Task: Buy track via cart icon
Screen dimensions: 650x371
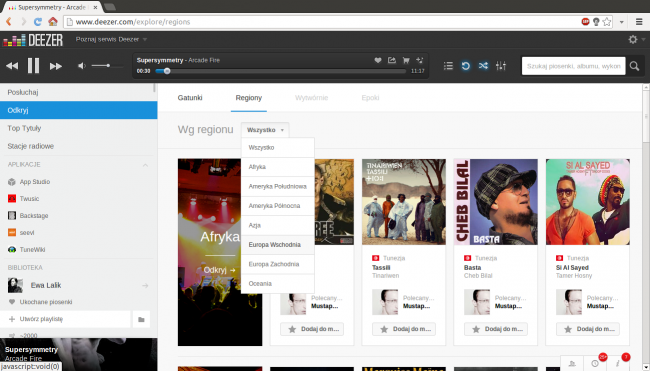Action: click(406, 60)
